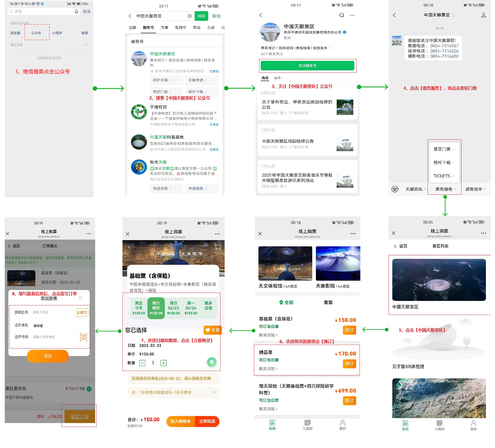Open the 平塘有货 account avatar

[139, 112]
